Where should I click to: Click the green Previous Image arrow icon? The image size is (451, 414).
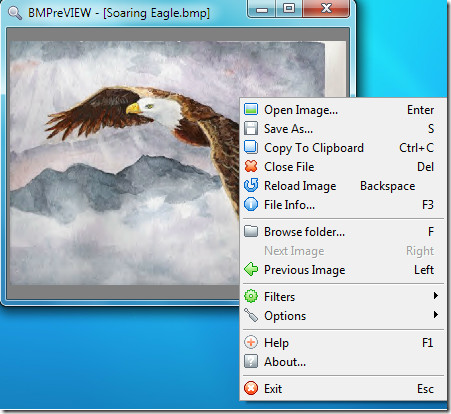(251, 269)
